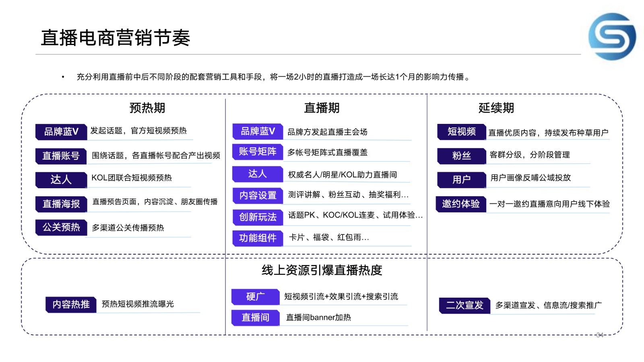Select text 卡片、福袋、红包雨…

pos(329,237)
